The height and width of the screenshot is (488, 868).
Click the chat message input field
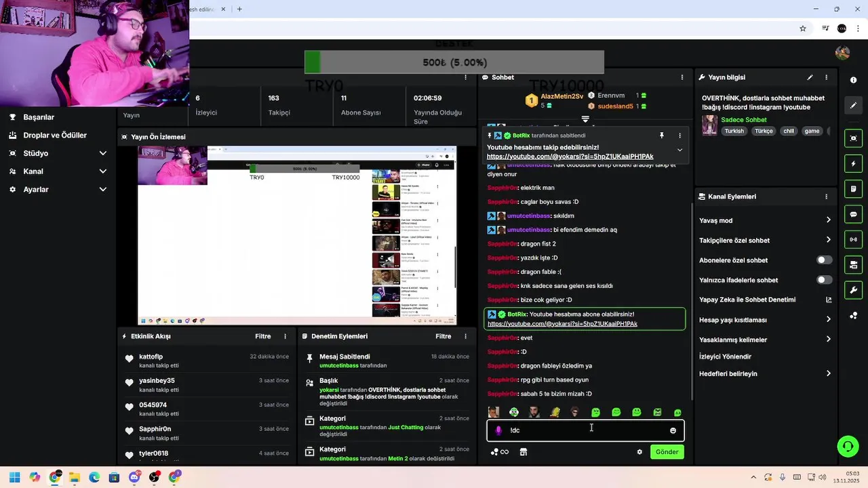point(585,430)
